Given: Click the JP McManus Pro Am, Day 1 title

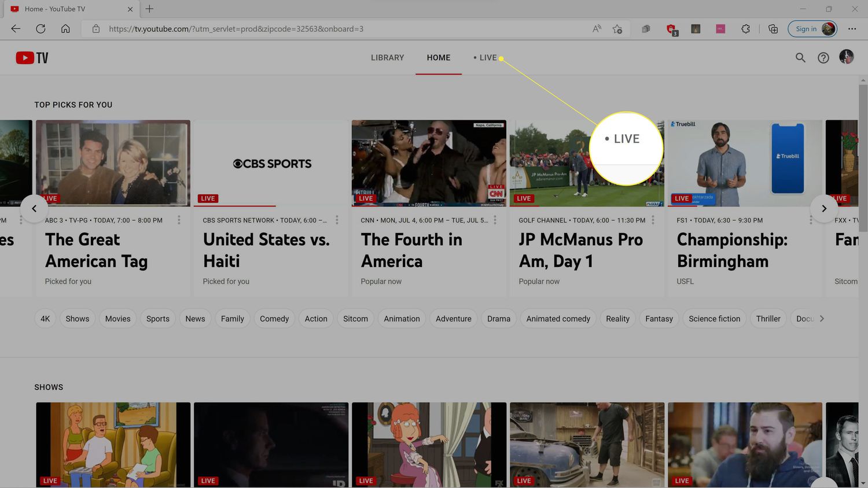Looking at the screenshot, I should pos(580,250).
